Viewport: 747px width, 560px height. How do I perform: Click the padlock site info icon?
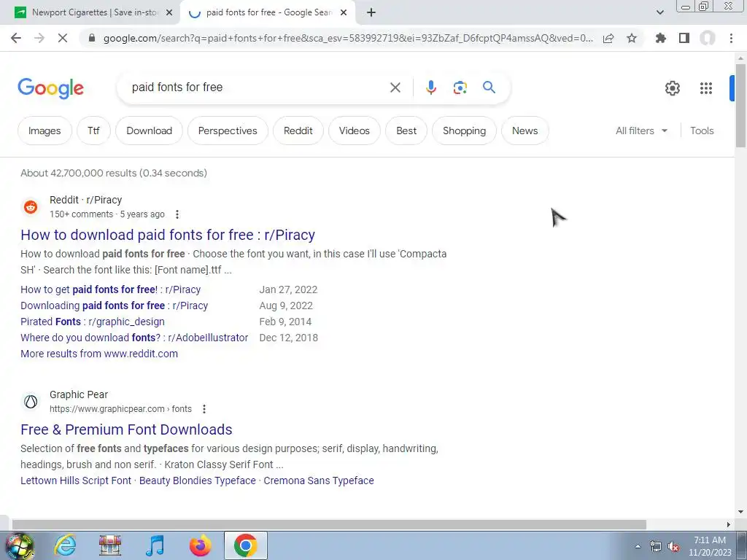[92, 38]
